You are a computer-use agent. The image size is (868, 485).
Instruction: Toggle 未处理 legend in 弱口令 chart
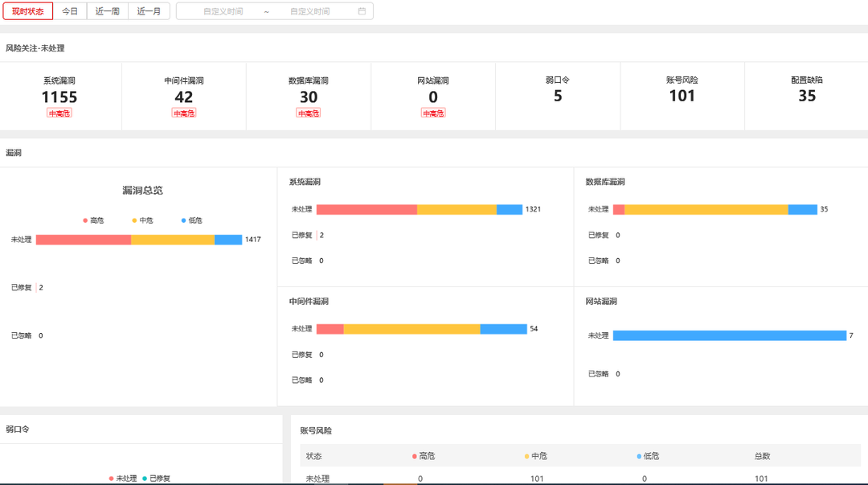pyautogui.click(x=122, y=479)
